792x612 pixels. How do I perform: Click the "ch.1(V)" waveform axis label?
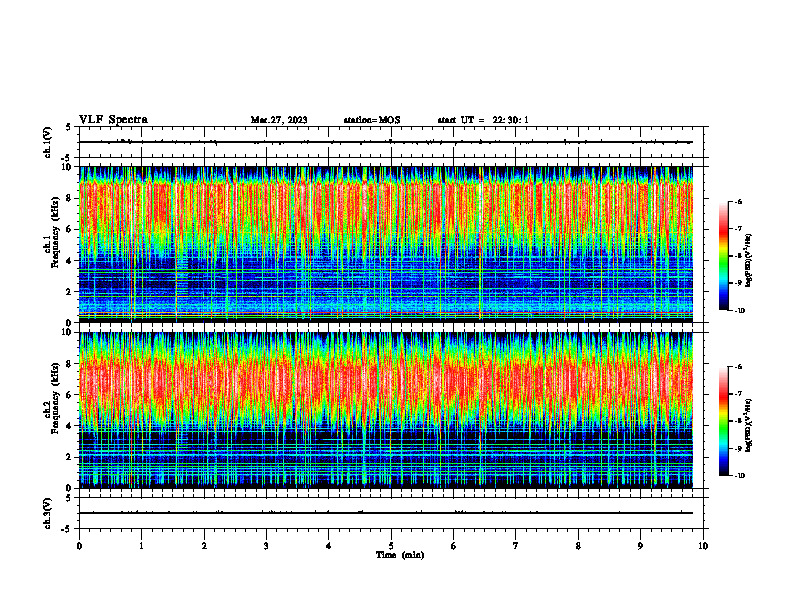[x=48, y=142]
